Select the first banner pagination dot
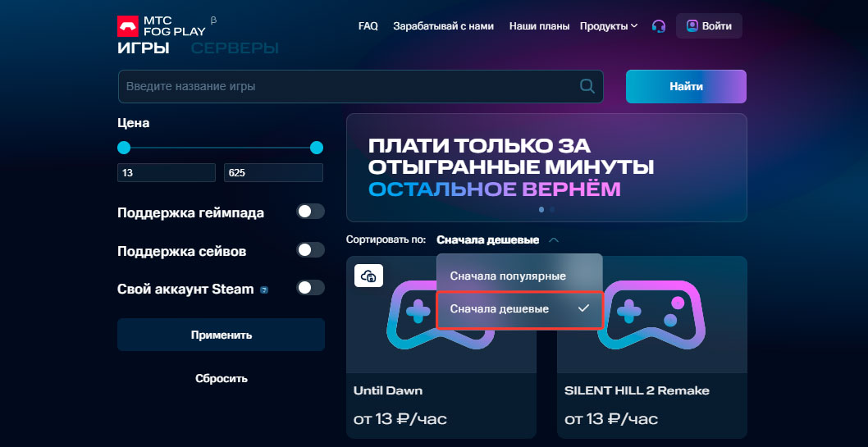 [x=541, y=210]
